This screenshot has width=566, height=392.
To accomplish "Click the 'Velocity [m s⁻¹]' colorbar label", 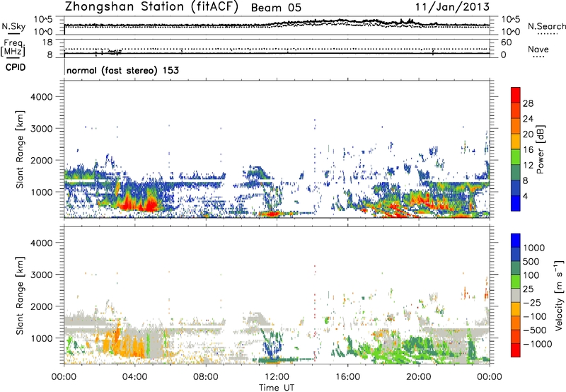I will [559, 295].
